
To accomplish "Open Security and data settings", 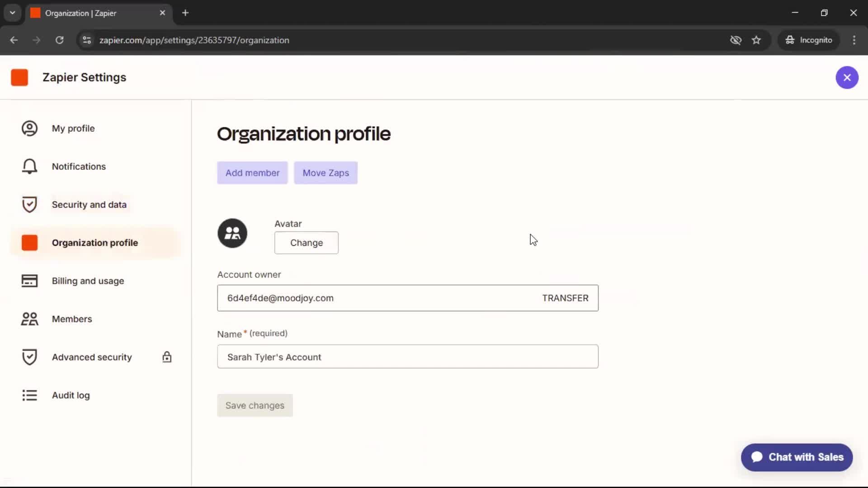I will coord(96,204).
